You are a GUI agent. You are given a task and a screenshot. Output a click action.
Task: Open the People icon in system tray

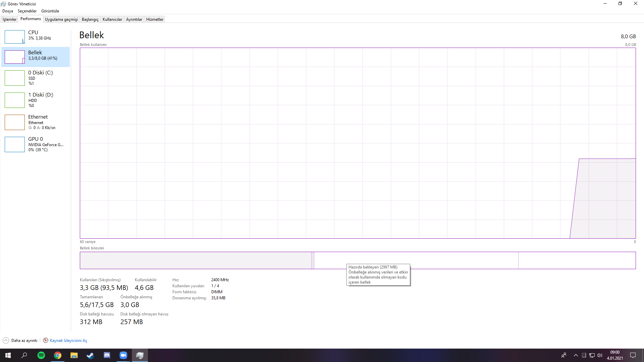click(x=564, y=355)
